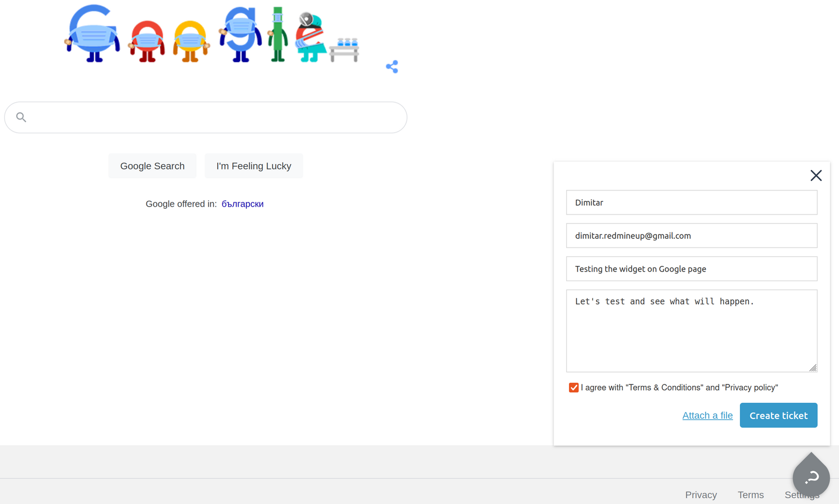Click the subject field about testing widget
This screenshot has width=839, height=504.
[x=691, y=269]
